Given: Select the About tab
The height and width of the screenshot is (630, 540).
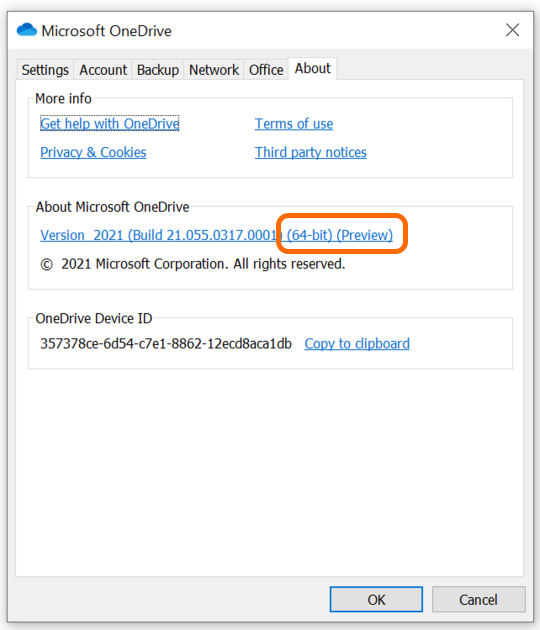Looking at the screenshot, I should tap(313, 69).
